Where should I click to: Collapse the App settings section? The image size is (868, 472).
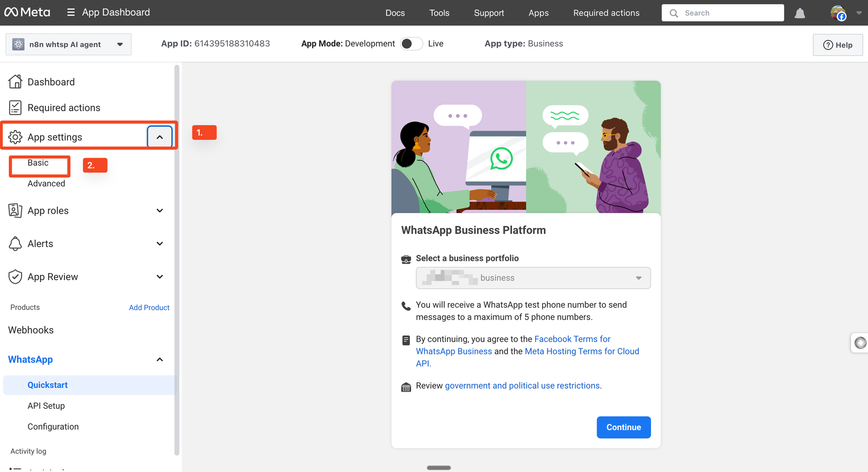pyautogui.click(x=160, y=137)
